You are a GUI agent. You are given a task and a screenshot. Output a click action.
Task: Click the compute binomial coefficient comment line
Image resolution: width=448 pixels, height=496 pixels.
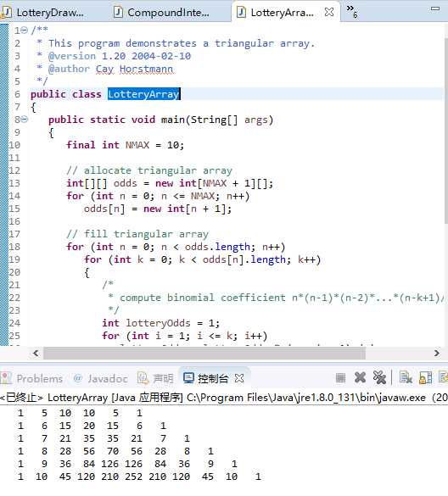[276, 298]
